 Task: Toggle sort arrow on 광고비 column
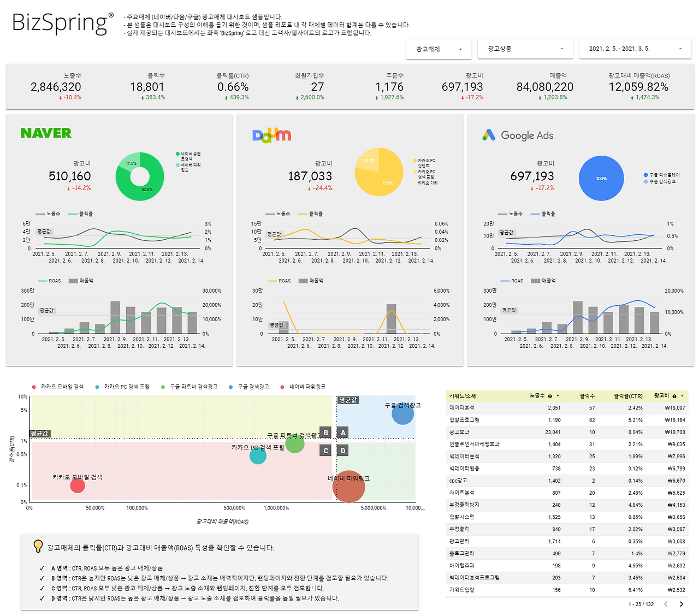[x=682, y=396]
